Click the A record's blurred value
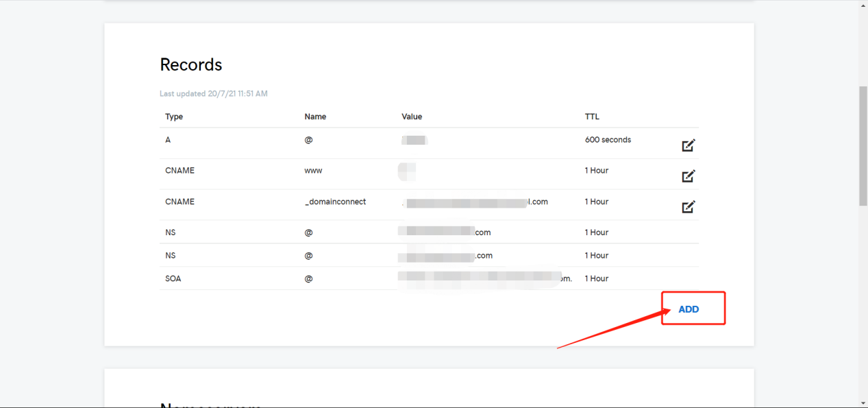 (x=414, y=140)
